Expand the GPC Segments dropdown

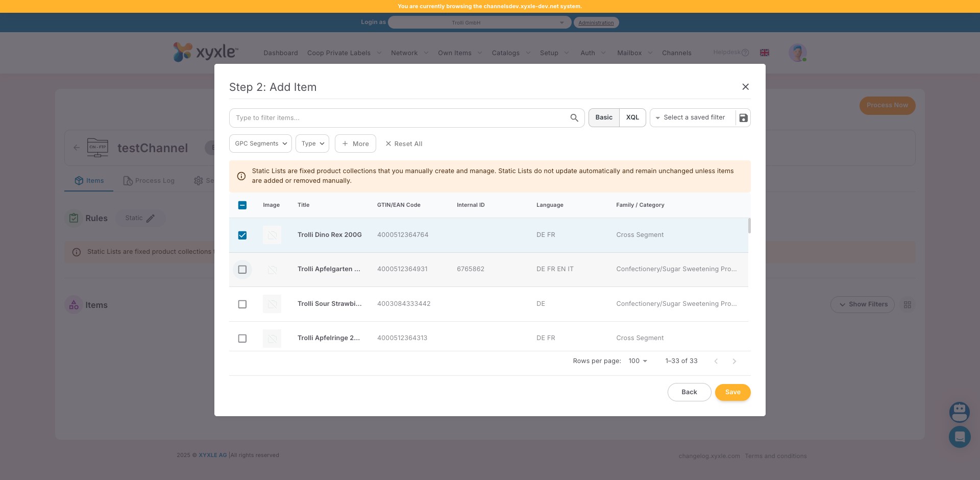[260, 144]
